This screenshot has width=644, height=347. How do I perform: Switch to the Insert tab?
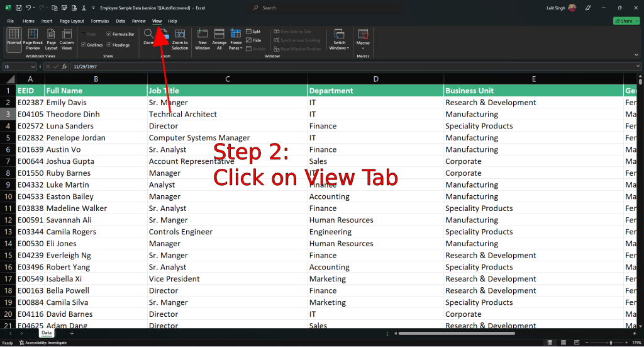click(x=47, y=21)
